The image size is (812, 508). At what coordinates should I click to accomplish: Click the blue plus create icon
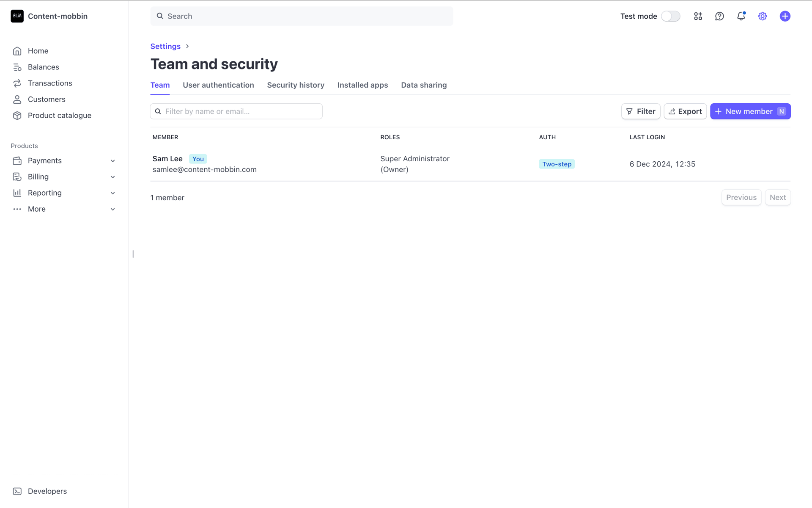[785, 16]
